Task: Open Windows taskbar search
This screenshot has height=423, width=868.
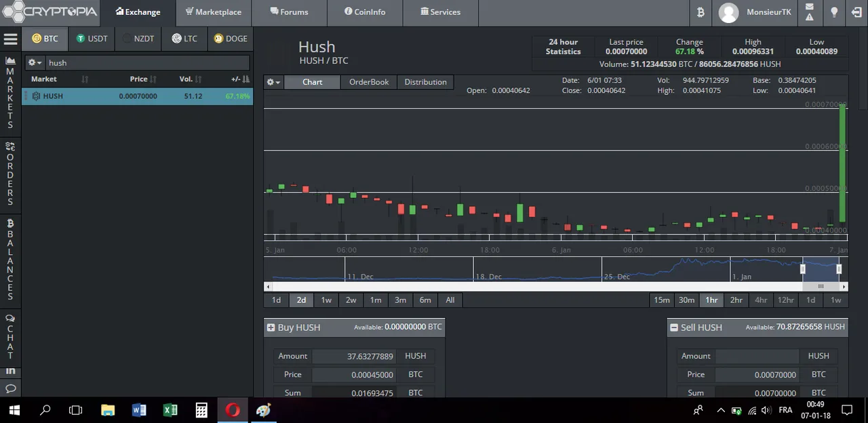Action: pos(45,410)
